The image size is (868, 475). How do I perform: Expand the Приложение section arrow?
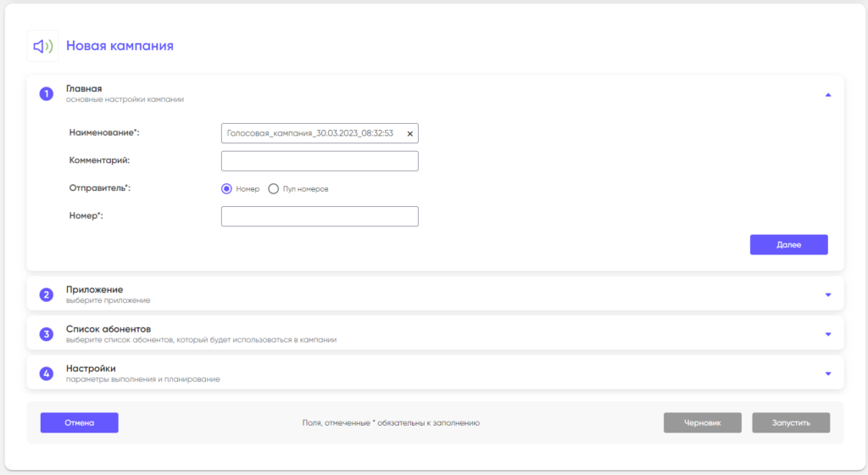[x=828, y=295]
